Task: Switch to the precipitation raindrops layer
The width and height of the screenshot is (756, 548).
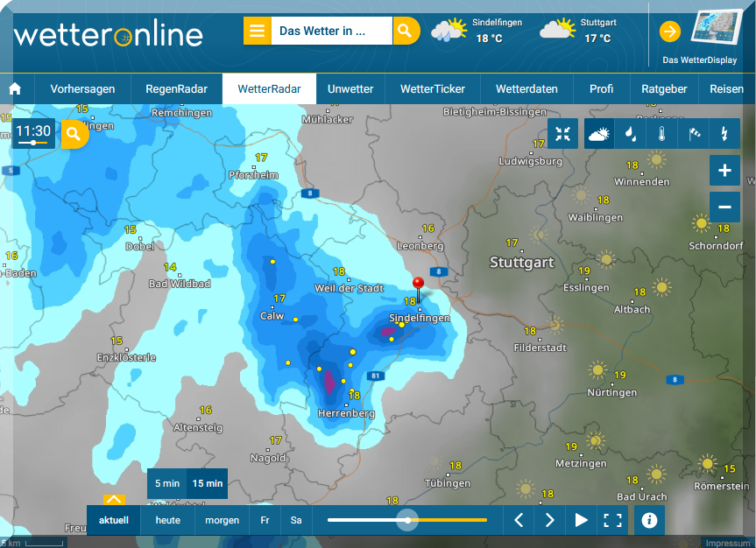Action: [x=630, y=134]
